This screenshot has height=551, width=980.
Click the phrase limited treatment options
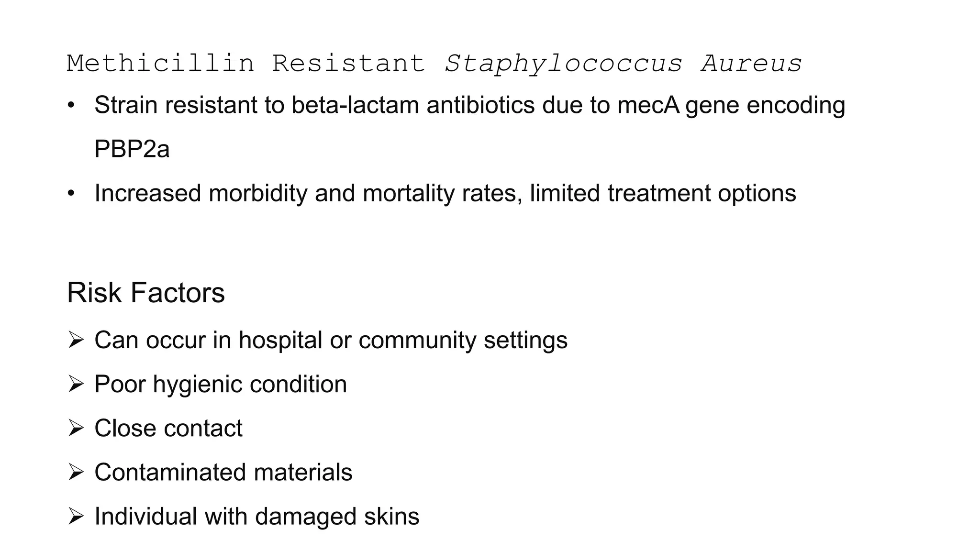(x=663, y=194)
